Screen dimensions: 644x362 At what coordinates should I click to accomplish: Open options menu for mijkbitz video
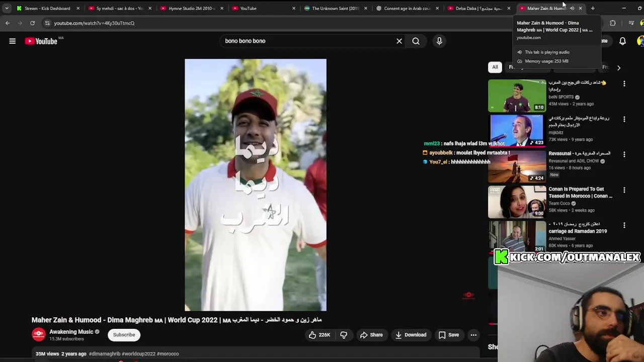click(624, 119)
